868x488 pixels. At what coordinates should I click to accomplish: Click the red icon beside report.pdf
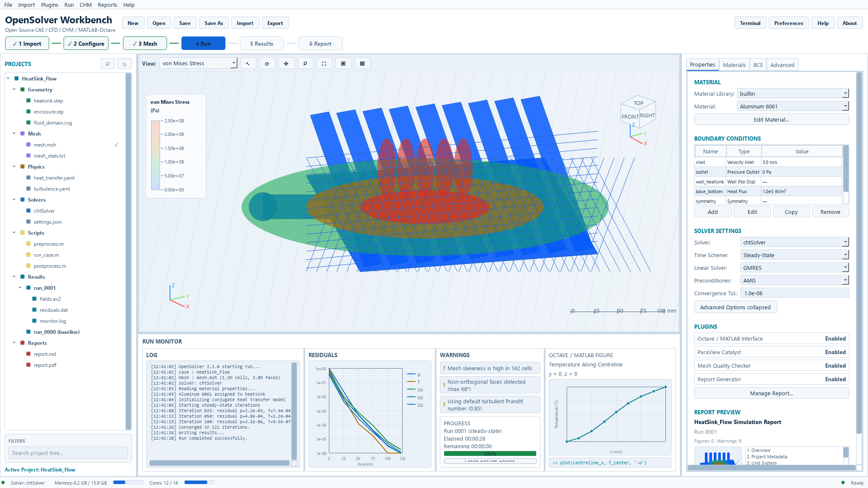pyautogui.click(x=28, y=365)
